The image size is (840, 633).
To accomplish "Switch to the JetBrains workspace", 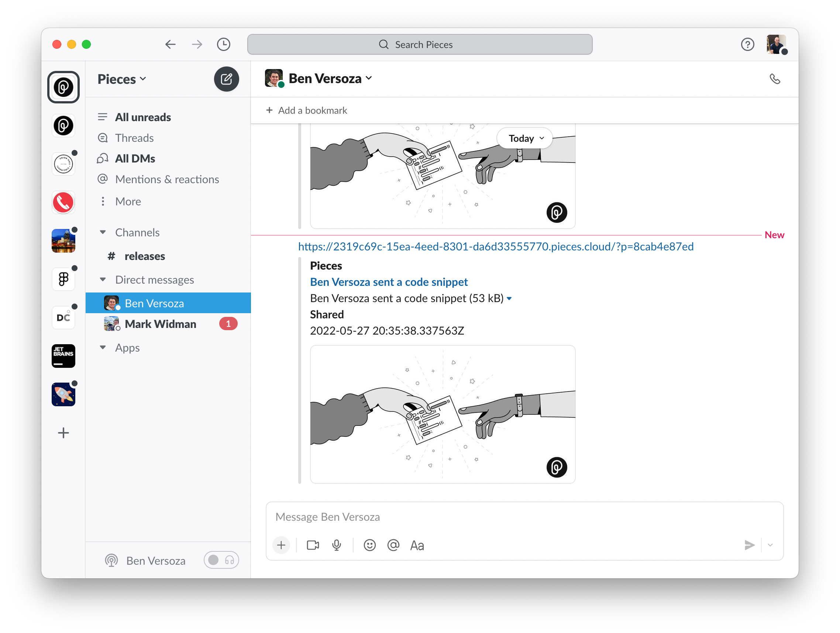I will pos(63,356).
